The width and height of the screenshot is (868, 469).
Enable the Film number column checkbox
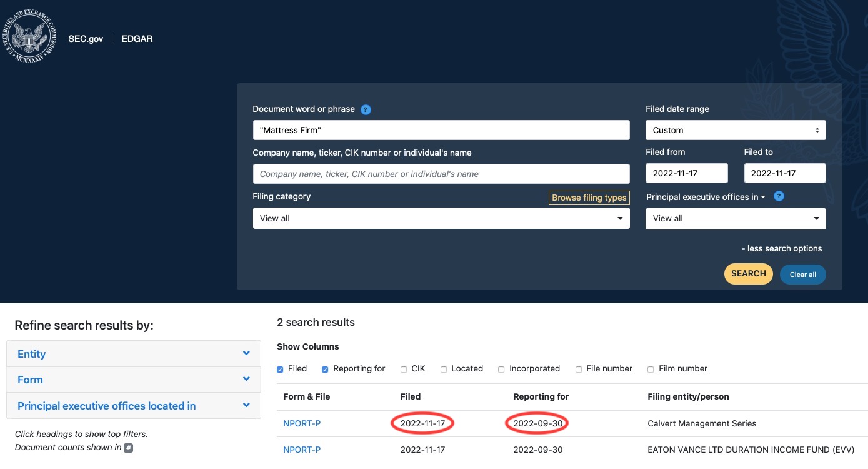tap(651, 369)
